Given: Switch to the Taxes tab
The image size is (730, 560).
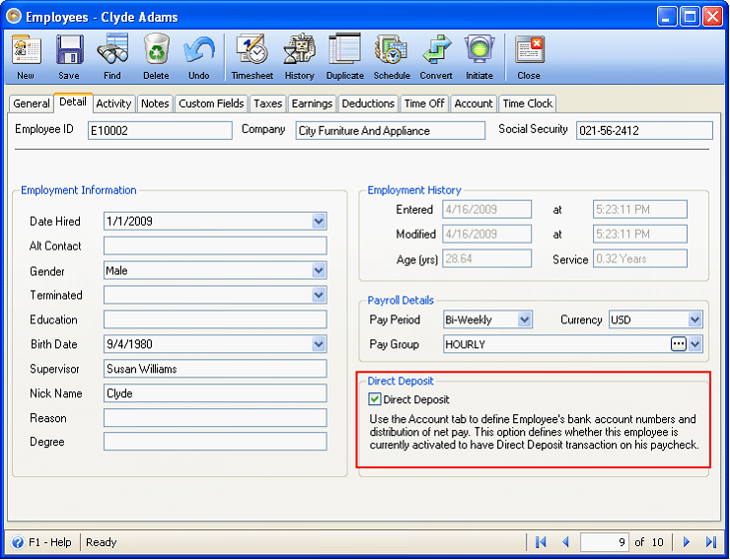Looking at the screenshot, I should click(x=267, y=104).
